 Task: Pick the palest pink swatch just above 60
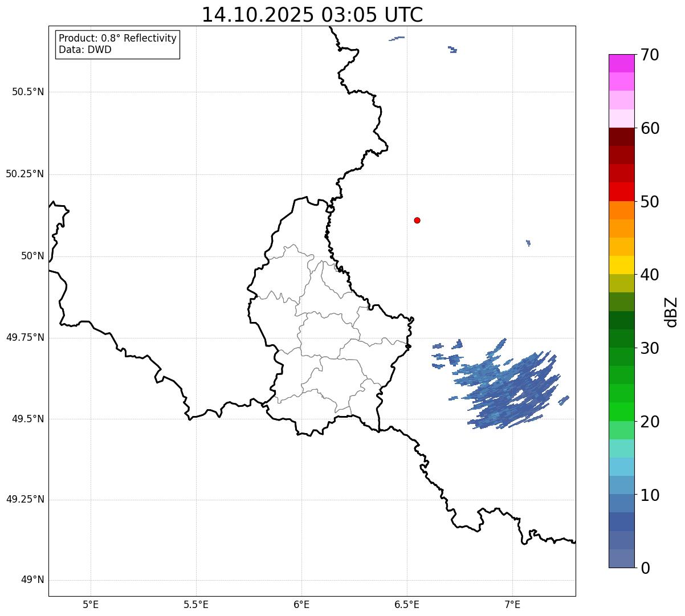tap(621, 119)
